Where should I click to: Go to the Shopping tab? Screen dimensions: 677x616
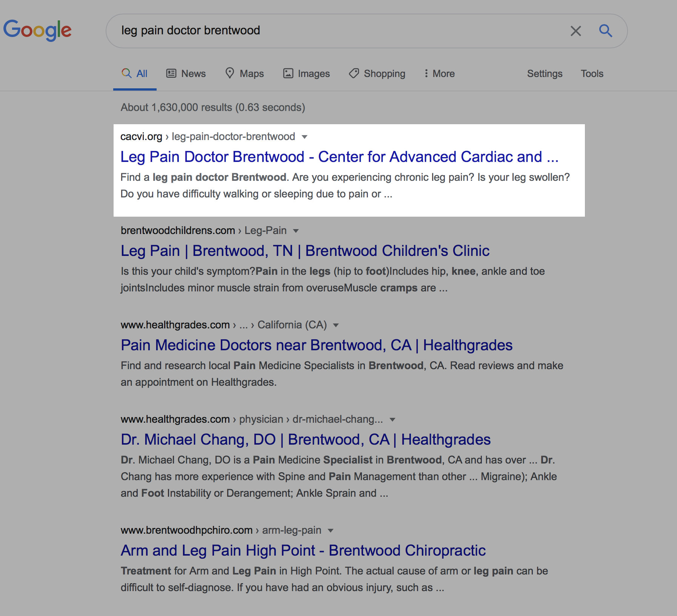coord(377,74)
